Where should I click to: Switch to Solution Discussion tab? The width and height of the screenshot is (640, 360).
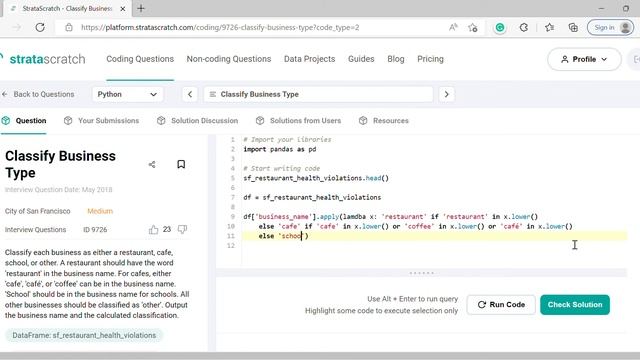[198, 121]
